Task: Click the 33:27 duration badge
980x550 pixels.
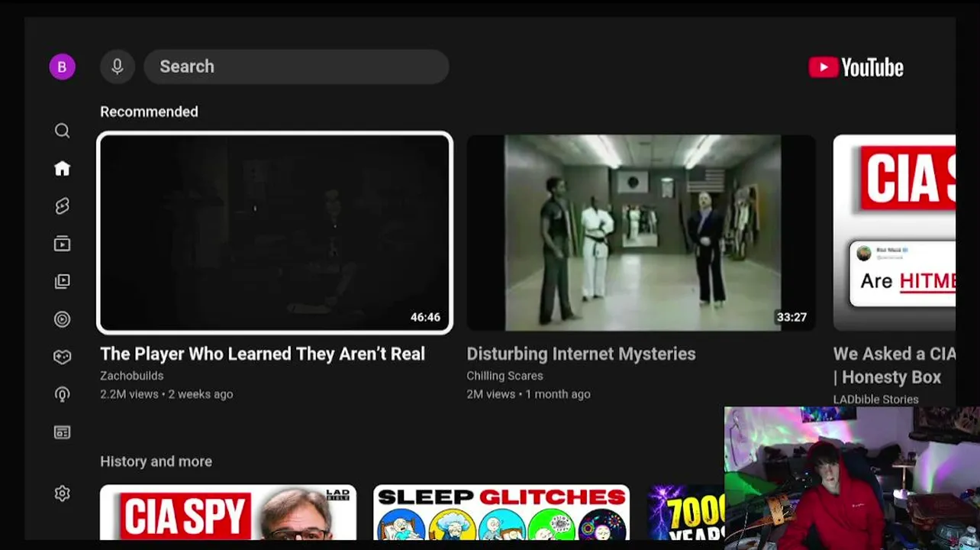Action: [791, 317]
